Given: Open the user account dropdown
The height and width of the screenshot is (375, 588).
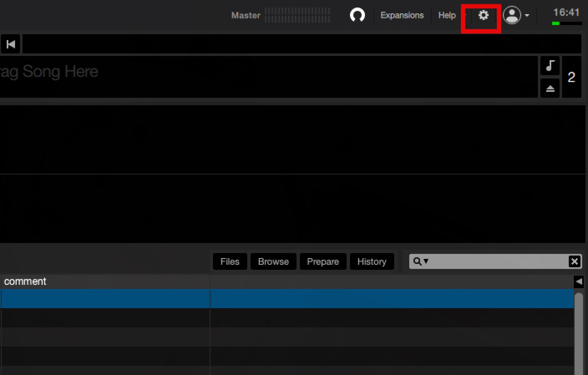Looking at the screenshot, I should (516, 15).
